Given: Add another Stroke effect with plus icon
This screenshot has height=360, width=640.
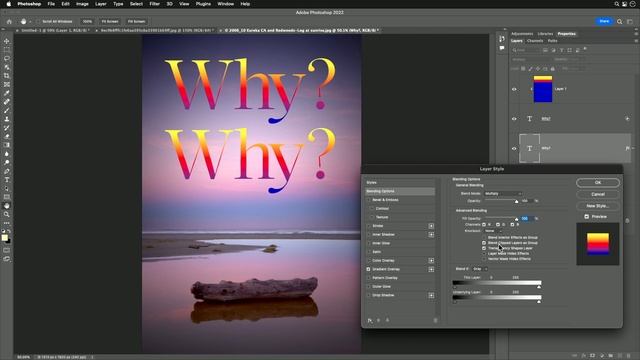Looking at the screenshot, I should coord(431,226).
